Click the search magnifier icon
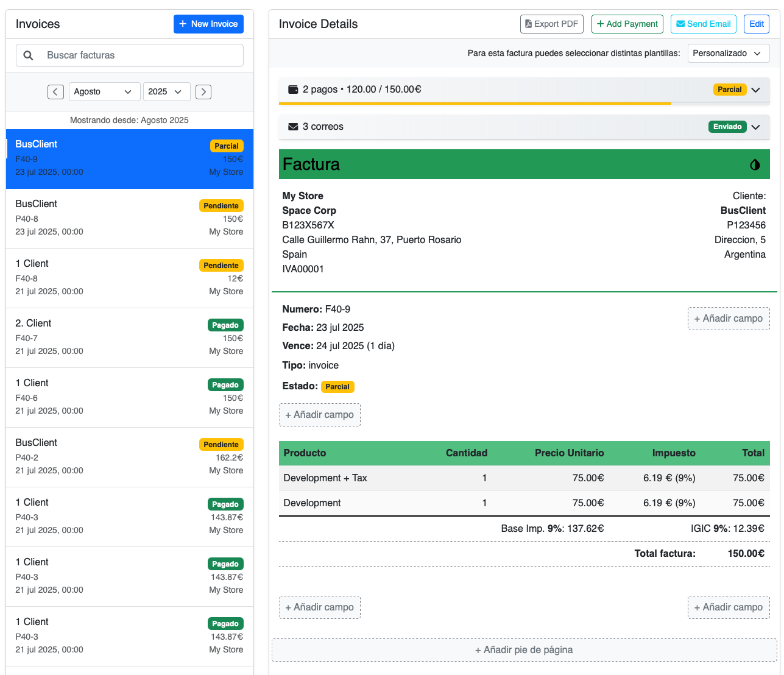Screen dimensions: 784x675 28,55
